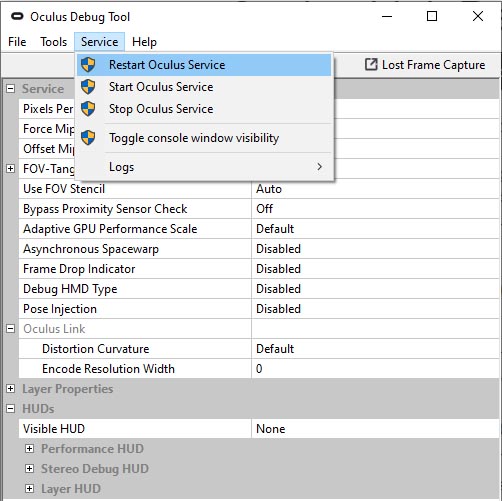This screenshot has height=501, width=502.
Task: Expand the FOV-Tangent row
Action: [x=11, y=169]
